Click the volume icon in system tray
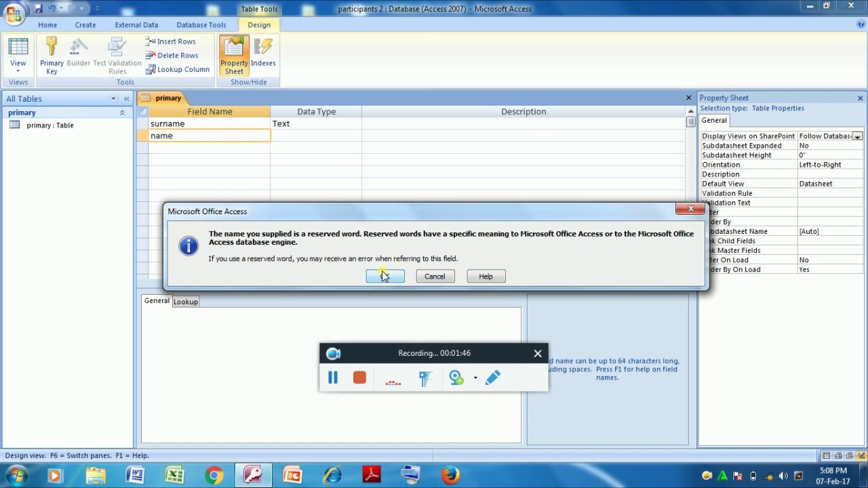Screen dimensions: 868x488 [783, 476]
